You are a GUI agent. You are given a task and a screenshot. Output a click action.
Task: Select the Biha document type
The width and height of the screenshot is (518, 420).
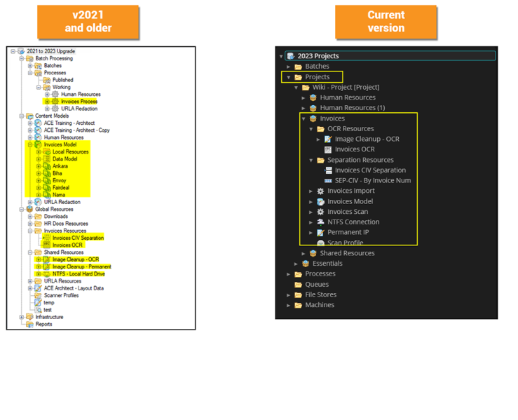coord(57,173)
